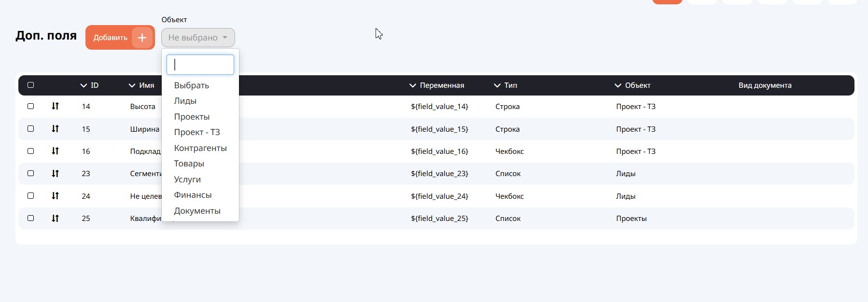Select the checkbox for row ID 23

pos(31,173)
